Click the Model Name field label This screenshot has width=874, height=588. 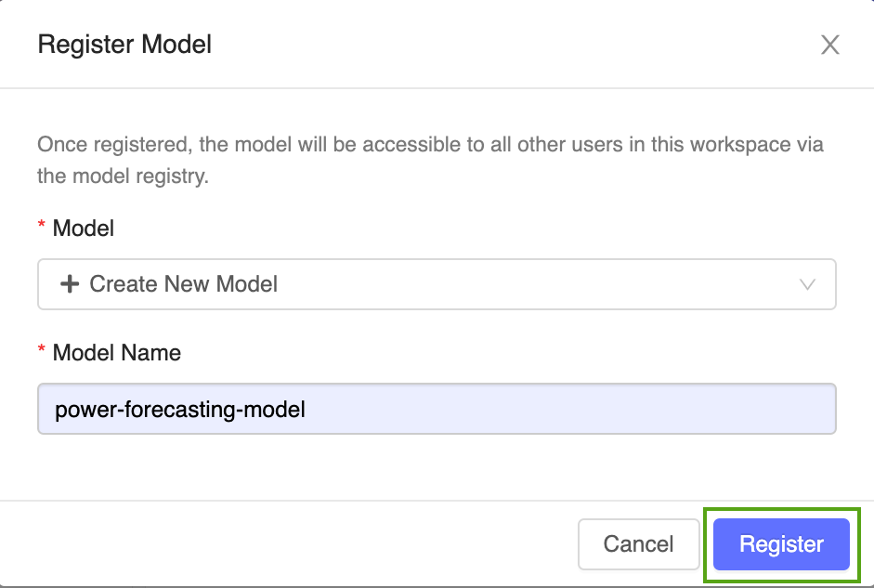117,352
